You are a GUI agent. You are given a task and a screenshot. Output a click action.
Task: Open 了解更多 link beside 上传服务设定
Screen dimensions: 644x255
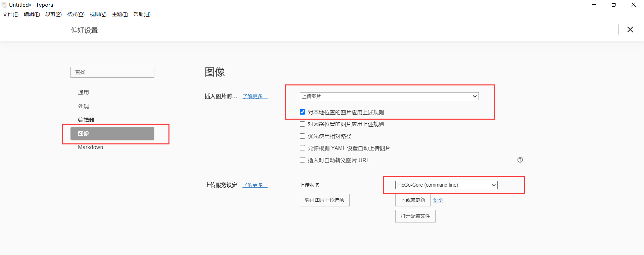click(x=255, y=185)
